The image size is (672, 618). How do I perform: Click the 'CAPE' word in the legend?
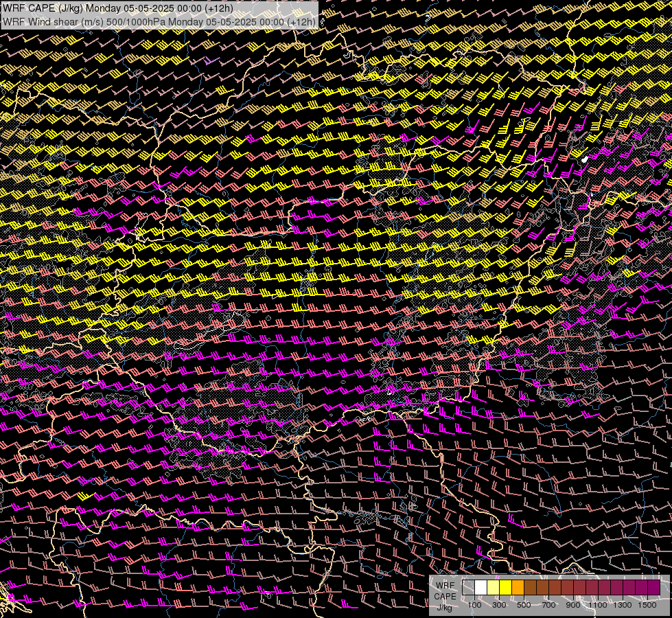coord(445,597)
